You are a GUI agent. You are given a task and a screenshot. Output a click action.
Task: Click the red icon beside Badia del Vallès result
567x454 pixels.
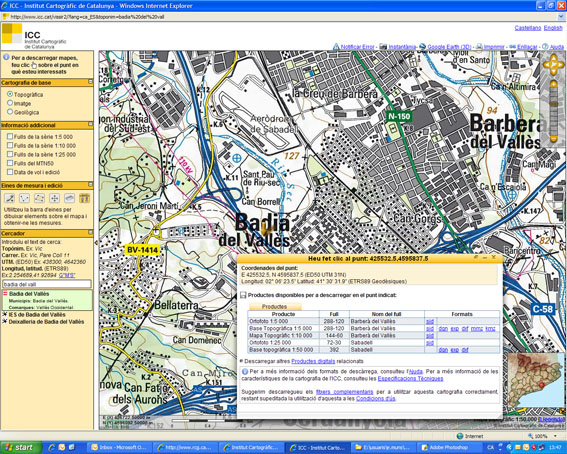[x=5, y=294]
